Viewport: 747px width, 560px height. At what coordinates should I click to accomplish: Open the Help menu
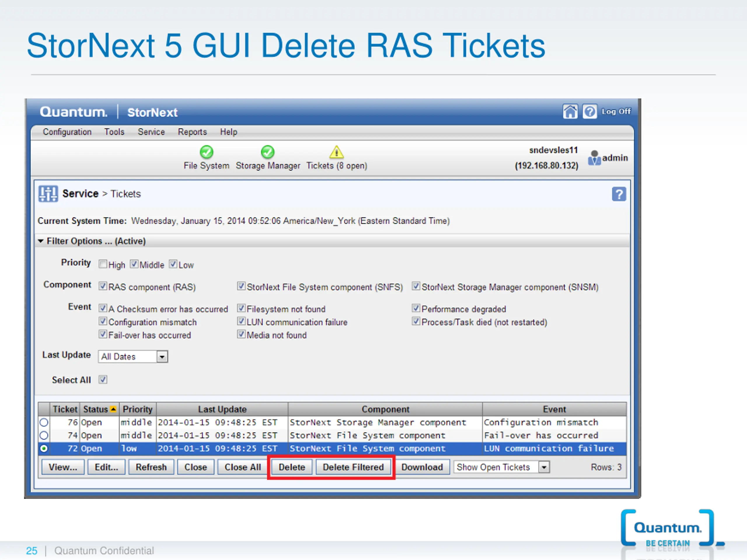[229, 132]
